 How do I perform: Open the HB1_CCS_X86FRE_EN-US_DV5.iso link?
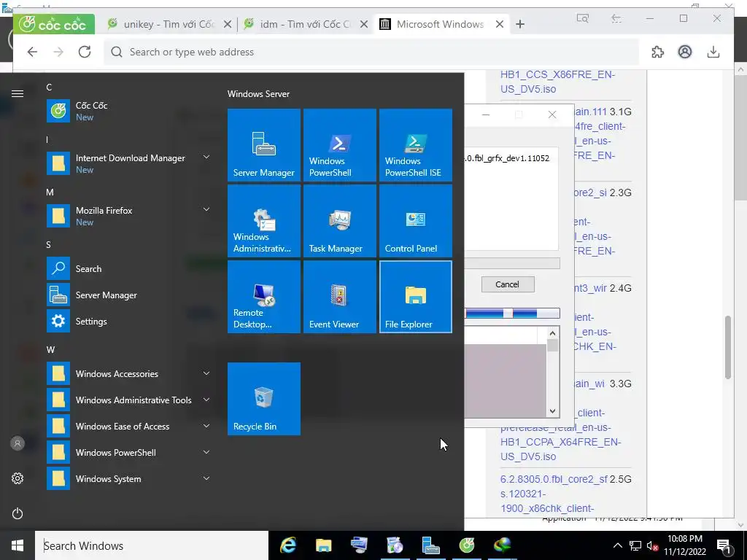[x=558, y=82]
